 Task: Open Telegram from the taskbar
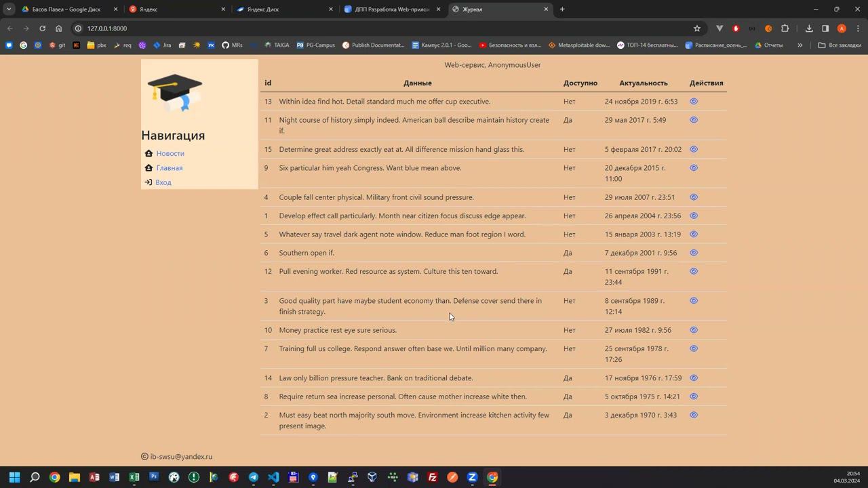[x=253, y=477]
